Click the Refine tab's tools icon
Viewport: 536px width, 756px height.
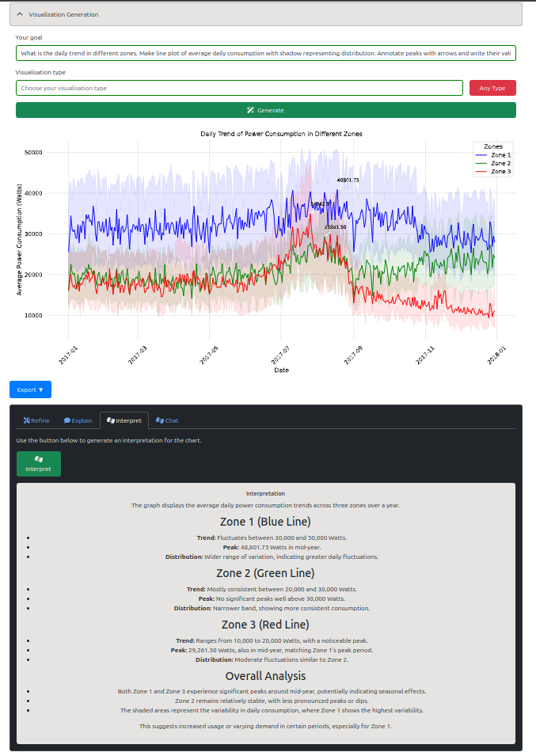(x=27, y=420)
